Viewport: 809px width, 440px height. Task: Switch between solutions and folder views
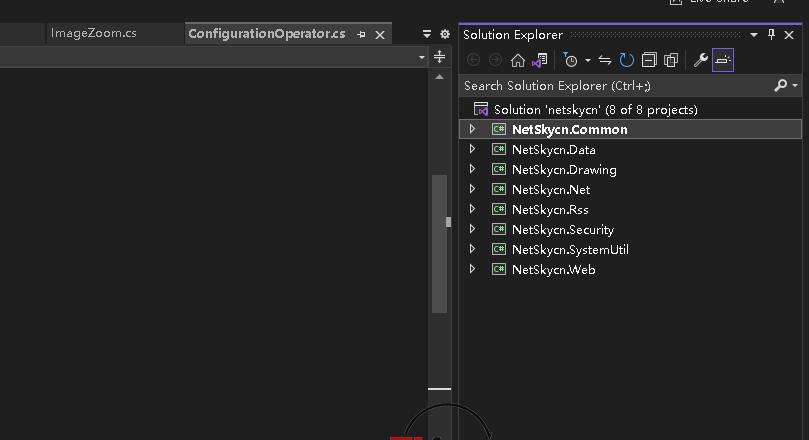540,60
